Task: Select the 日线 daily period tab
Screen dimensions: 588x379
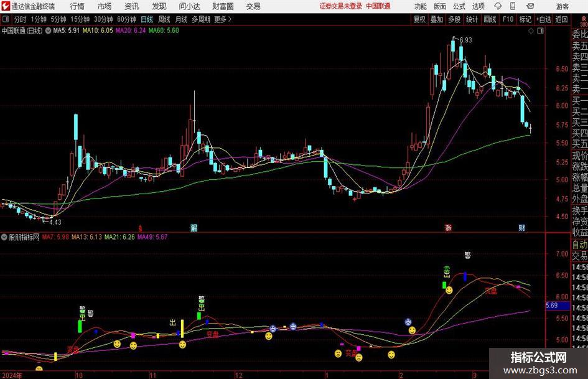Action: click(x=147, y=19)
